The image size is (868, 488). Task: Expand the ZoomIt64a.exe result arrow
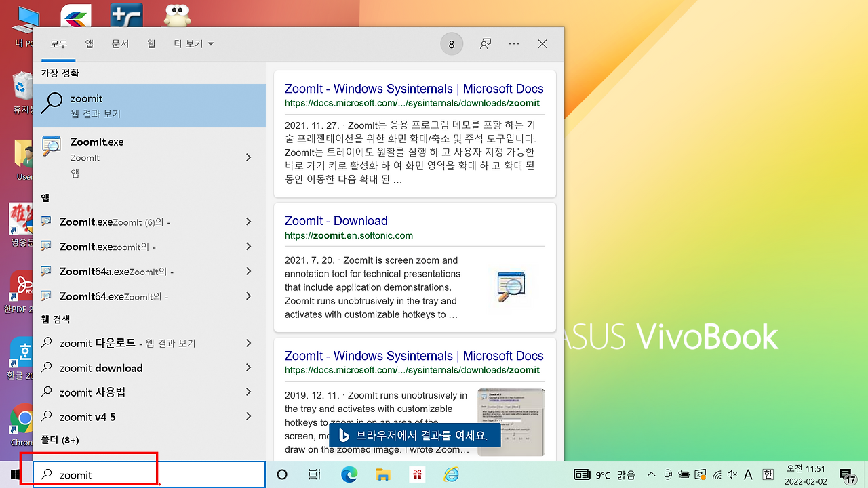248,271
